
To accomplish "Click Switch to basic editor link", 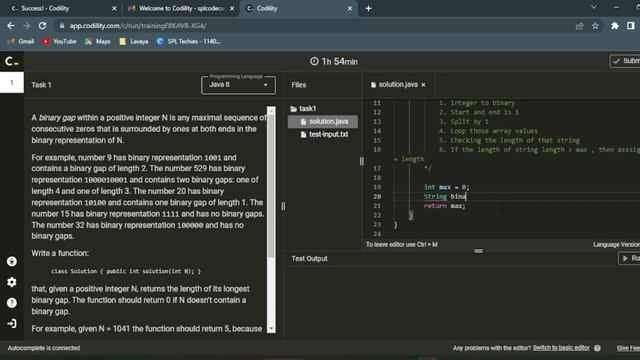I will click(561, 348).
